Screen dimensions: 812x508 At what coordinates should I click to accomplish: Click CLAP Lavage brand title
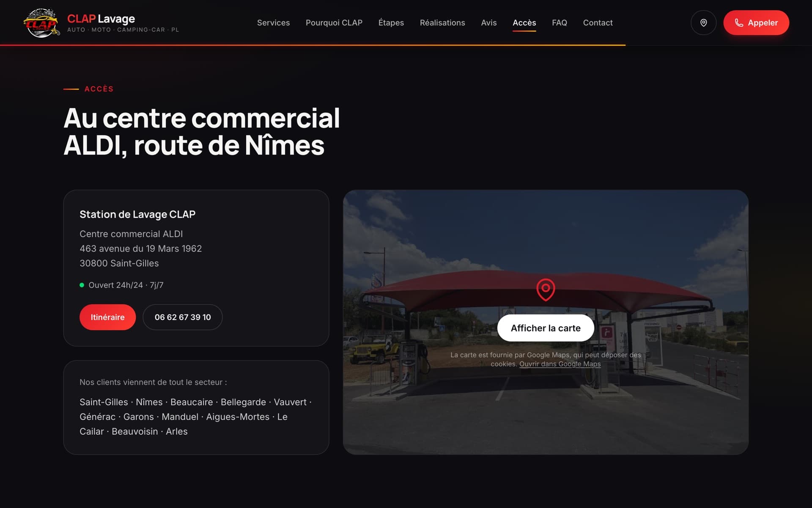tap(101, 19)
